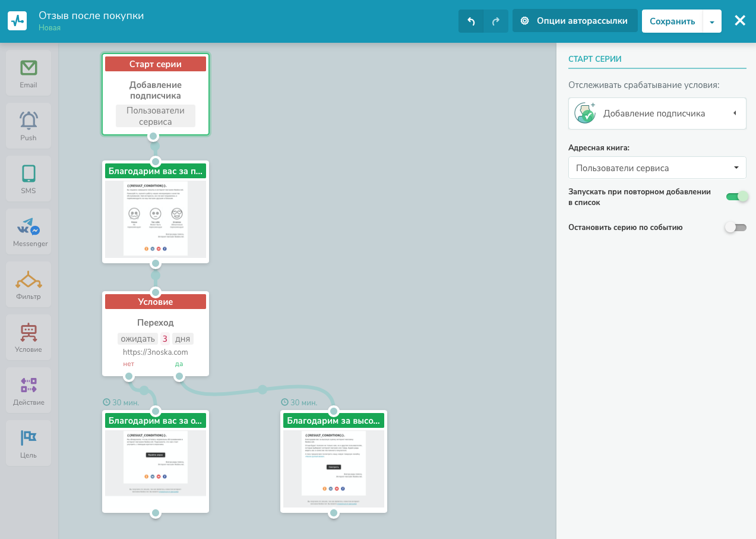Add a Цель block from sidebar

[x=29, y=443]
